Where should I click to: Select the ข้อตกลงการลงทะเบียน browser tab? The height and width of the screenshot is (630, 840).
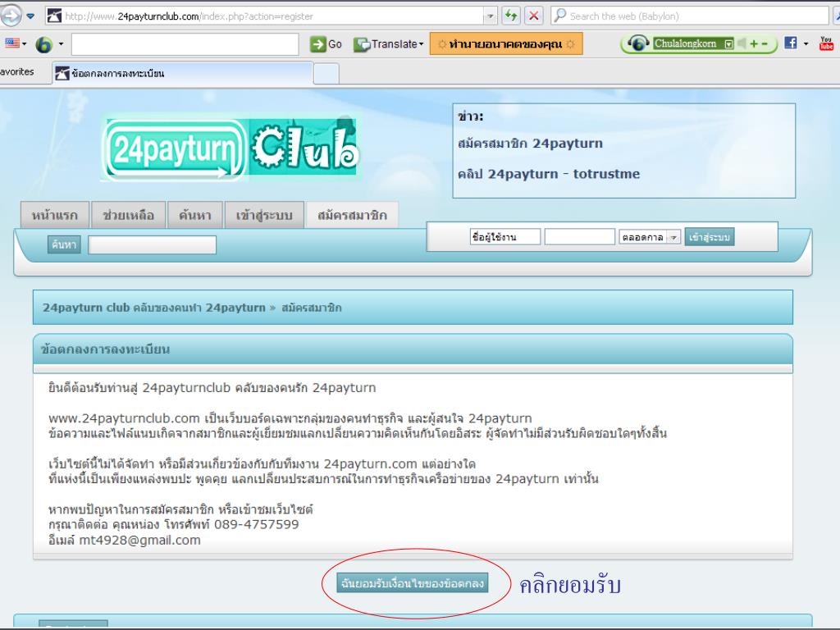pyautogui.click(x=182, y=73)
